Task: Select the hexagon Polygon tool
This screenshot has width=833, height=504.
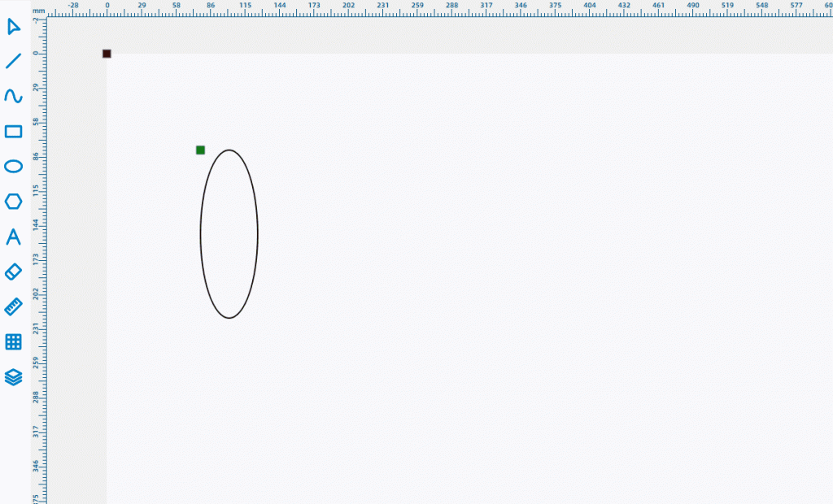Action: point(13,202)
